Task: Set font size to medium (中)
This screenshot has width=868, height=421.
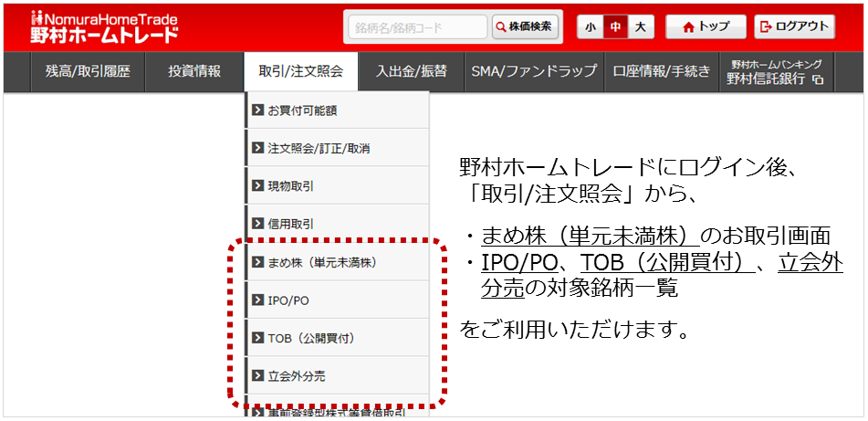Action: click(x=615, y=26)
